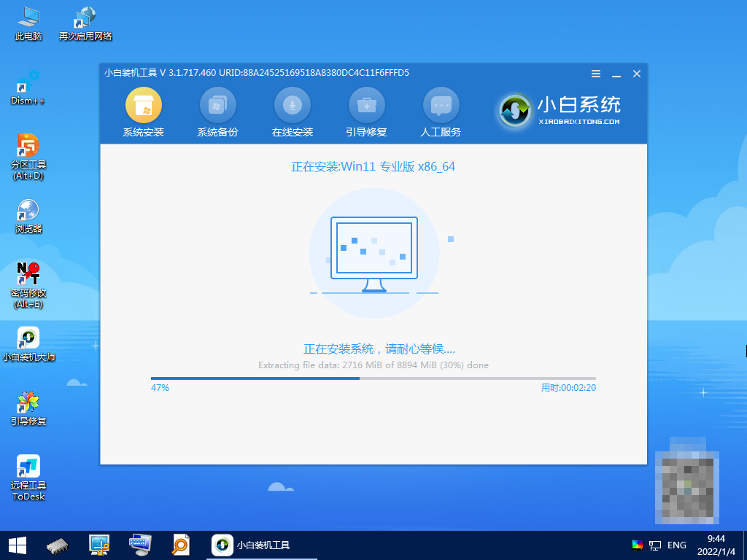Open the search tool from the taskbar
Image resolution: width=747 pixels, height=560 pixels.
pos(180,545)
